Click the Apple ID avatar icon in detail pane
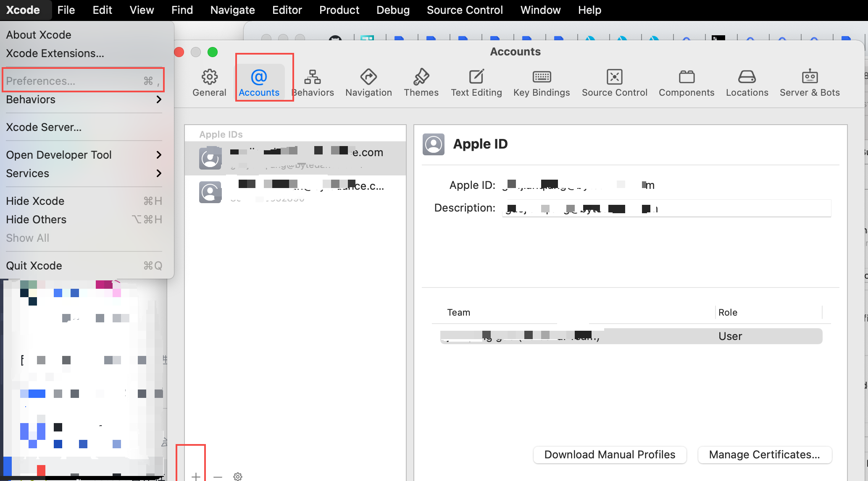The height and width of the screenshot is (481, 868). [434, 144]
